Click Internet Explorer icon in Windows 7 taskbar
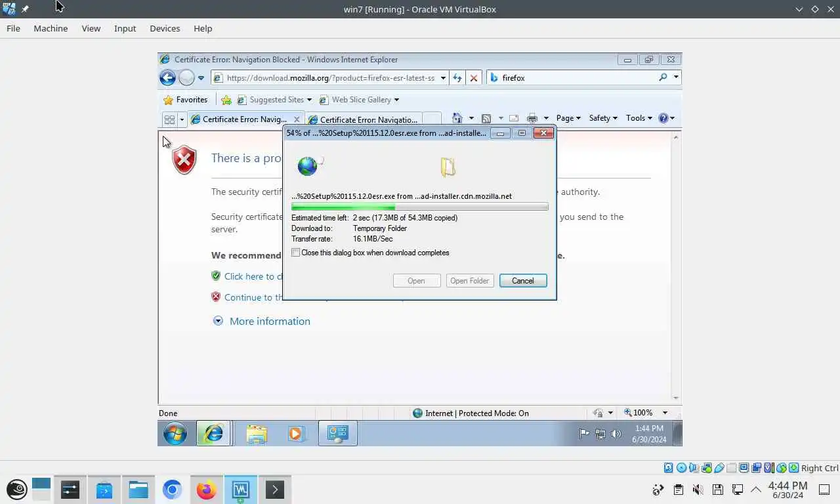This screenshot has width=840, height=504. tap(214, 434)
